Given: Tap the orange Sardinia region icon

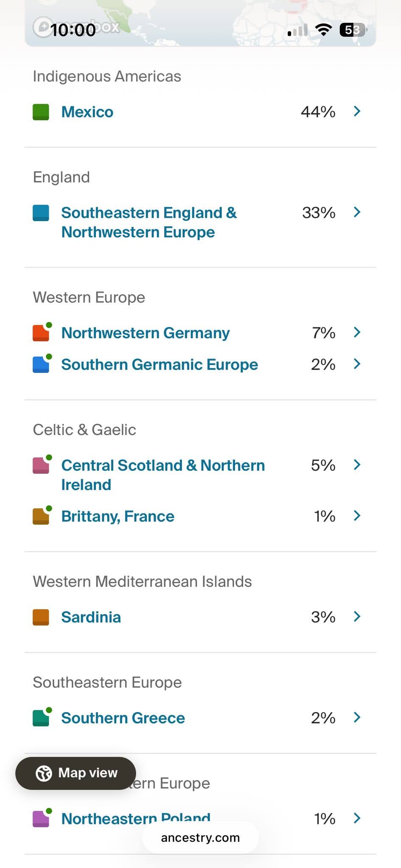Looking at the screenshot, I should pyautogui.click(x=41, y=618).
